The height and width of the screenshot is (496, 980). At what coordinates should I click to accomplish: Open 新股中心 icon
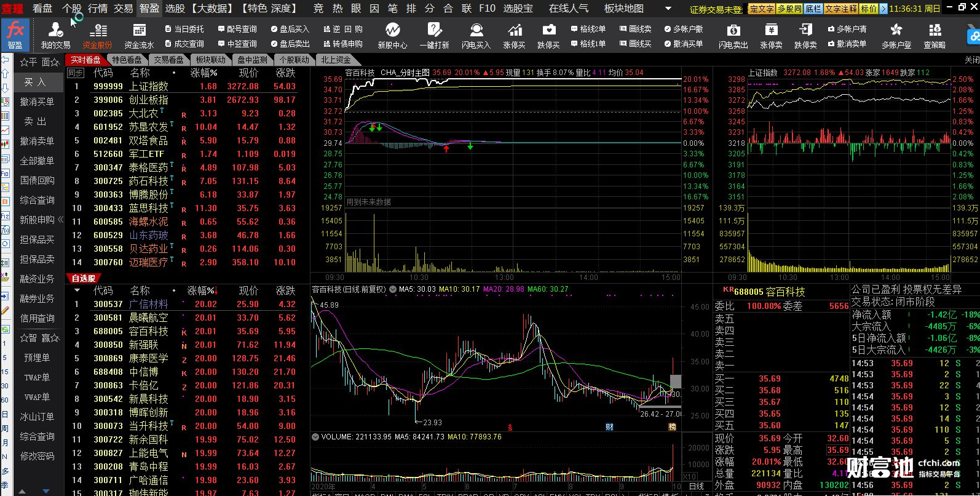392,36
